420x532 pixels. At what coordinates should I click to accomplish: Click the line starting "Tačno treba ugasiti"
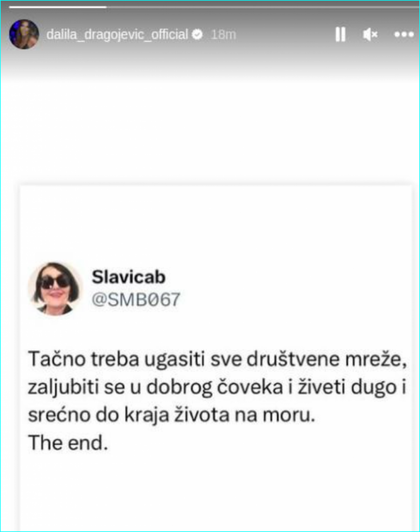[x=217, y=359]
